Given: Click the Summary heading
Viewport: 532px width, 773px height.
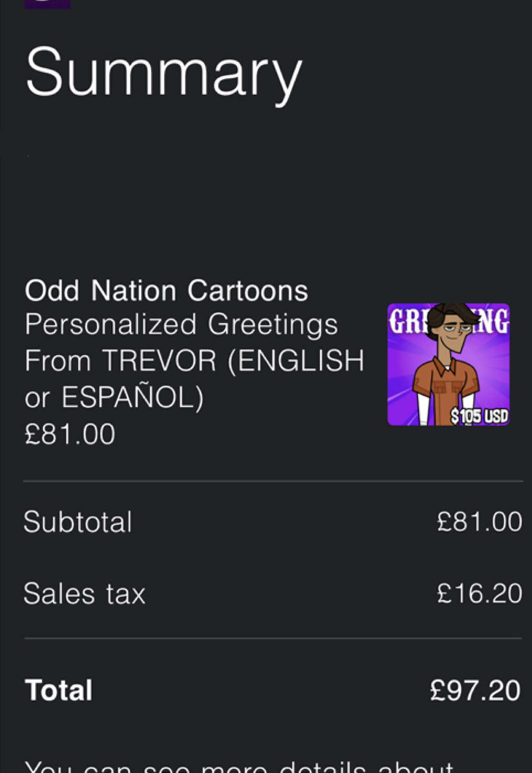Looking at the screenshot, I should (164, 73).
